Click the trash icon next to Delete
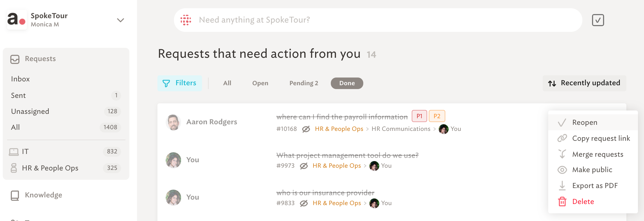The image size is (644, 221). 562,201
